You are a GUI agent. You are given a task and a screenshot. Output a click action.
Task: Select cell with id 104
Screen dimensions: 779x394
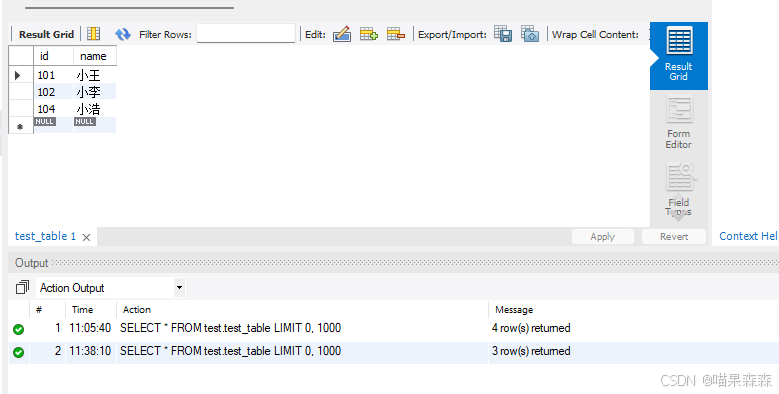click(54, 109)
